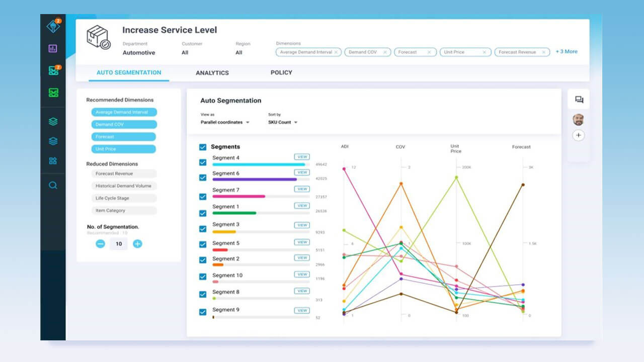This screenshot has width=644, height=362.
Task: Toggle the Segments select-all checkbox
Action: [x=203, y=147]
